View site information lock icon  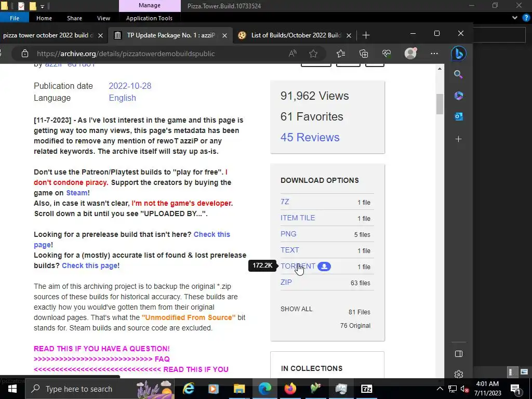pyautogui.click(x=24, y=54)
